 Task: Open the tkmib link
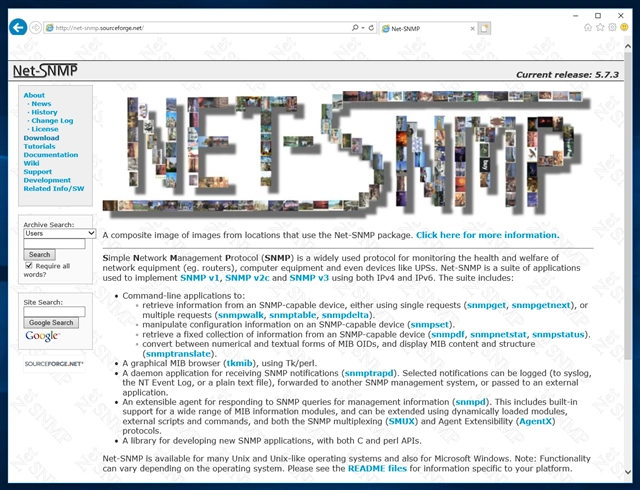[239, 363]
